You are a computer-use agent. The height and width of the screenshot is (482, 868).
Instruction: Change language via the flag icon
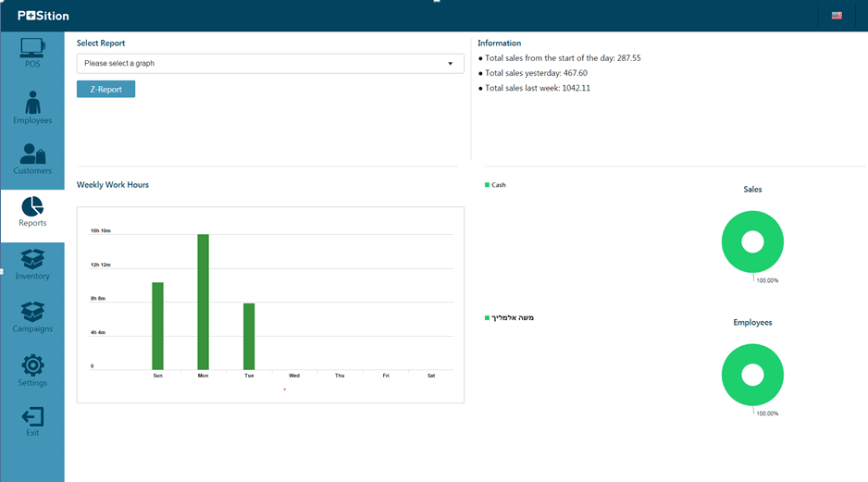837,16
